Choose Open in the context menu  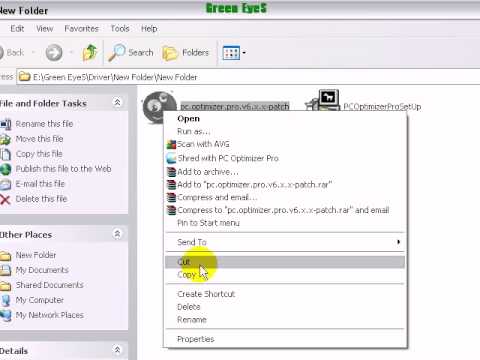[x=285, y=119]
